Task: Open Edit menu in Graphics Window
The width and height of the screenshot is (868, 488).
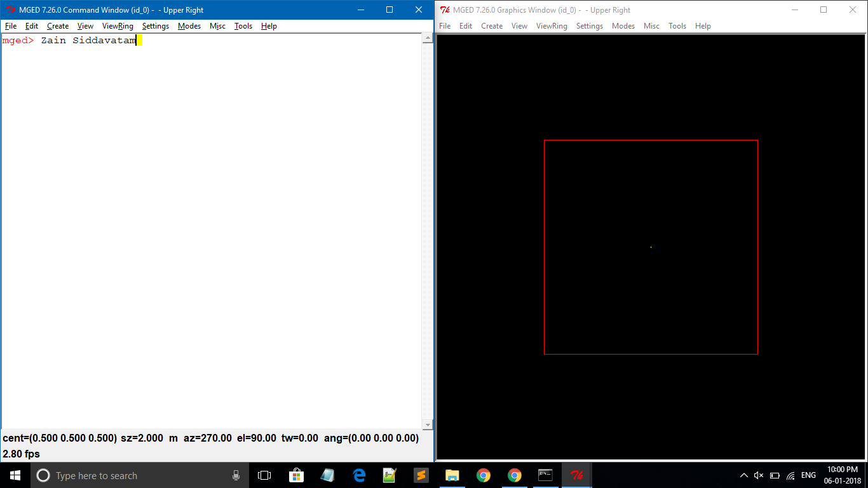Action: [466, 26]
